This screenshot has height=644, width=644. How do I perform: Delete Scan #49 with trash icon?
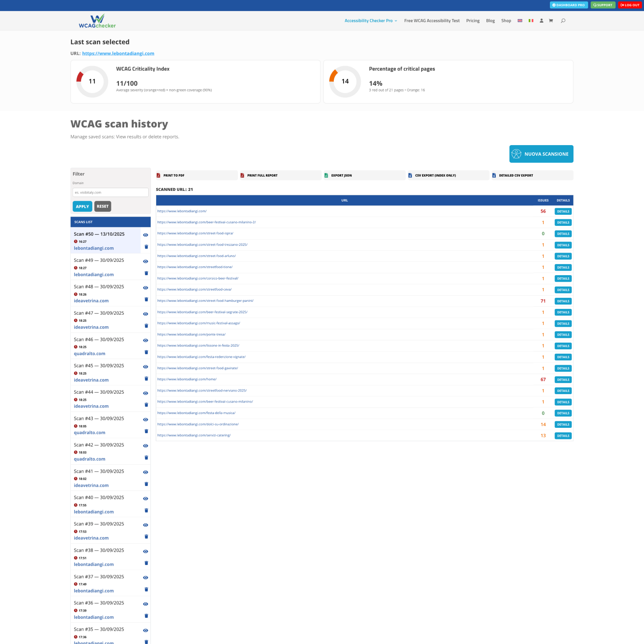tap(146, 273)
